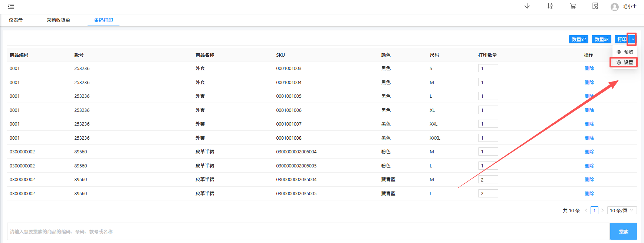Click print quantity field for SKU 0300000002035004
The height and width of the screenshot is (243, 644).
tap(488, 180)
